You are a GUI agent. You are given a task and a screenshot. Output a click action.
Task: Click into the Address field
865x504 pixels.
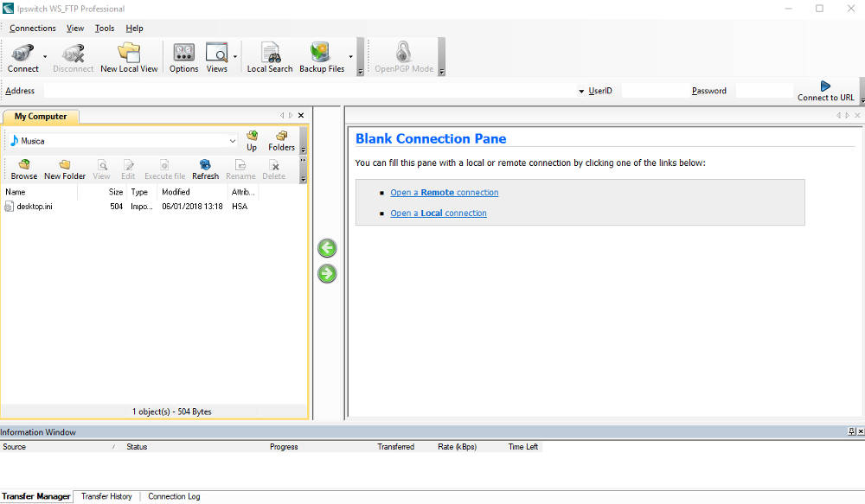tap(310, 91)
